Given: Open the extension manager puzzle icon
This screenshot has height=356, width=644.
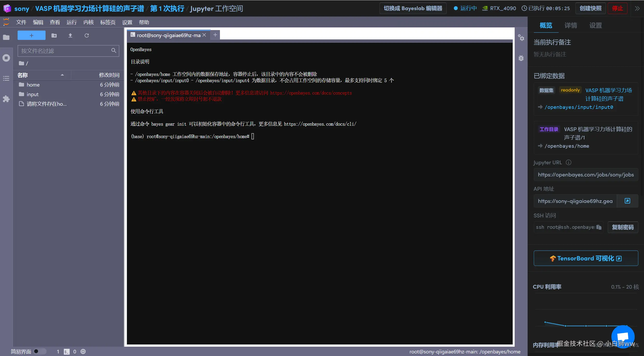Looking at the screenshot, I should 6,99.
